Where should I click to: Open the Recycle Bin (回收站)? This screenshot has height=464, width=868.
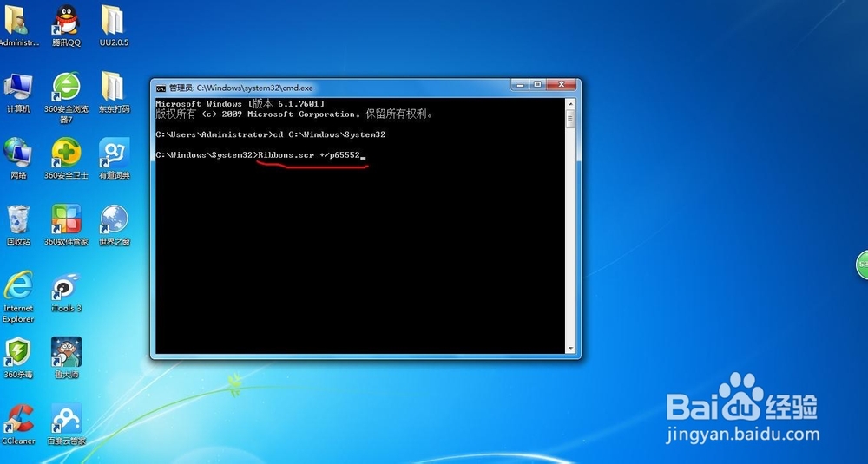tap(17, 225)
